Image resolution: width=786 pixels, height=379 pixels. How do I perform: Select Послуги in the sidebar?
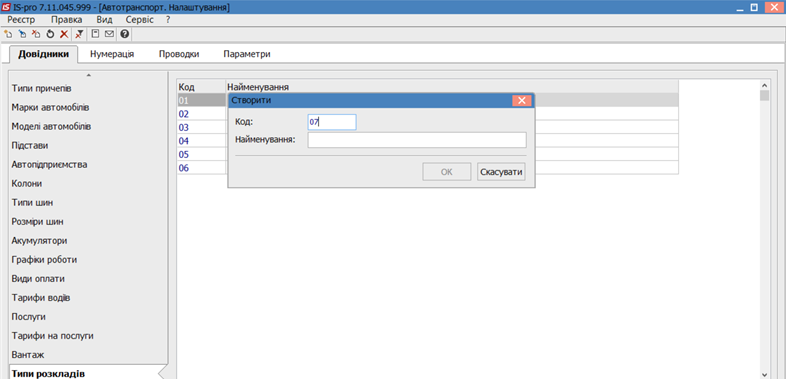point(29,317)
